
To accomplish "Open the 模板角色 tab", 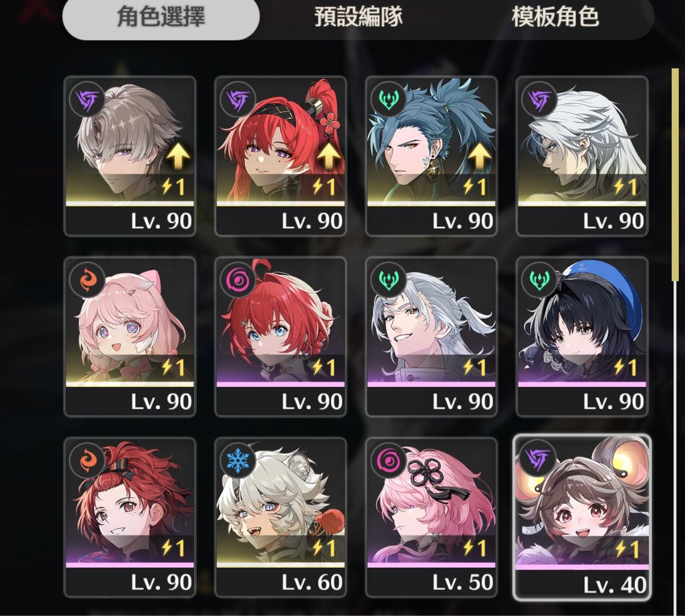I will (555, 17).
